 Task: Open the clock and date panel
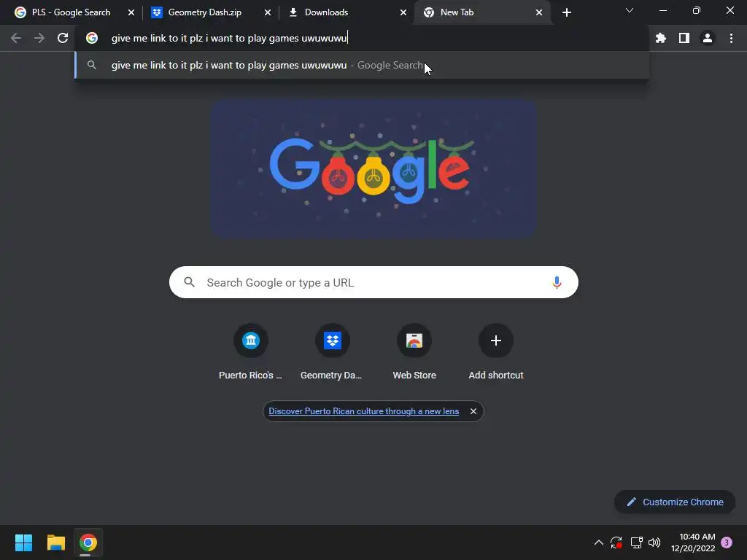(x=693, y=542)
